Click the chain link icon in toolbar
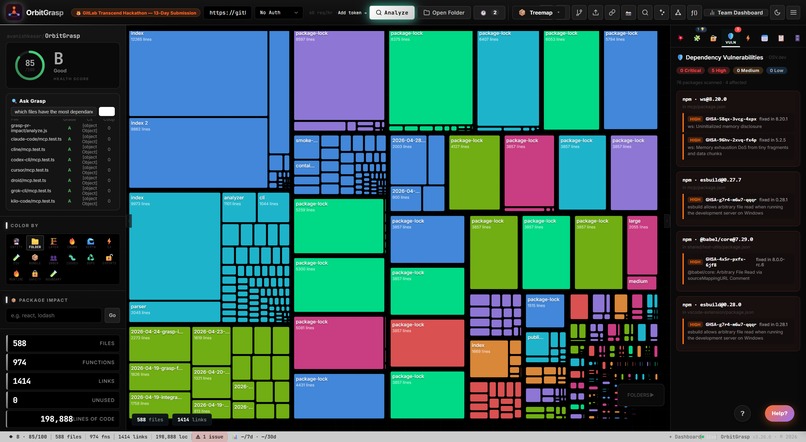 pos(612,12)
